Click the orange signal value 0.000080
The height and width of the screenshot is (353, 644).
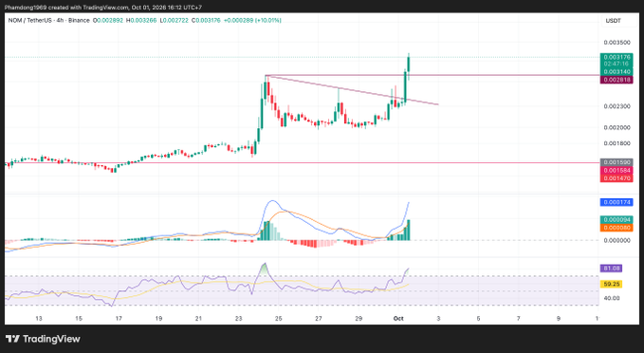[x=616, y=228]
